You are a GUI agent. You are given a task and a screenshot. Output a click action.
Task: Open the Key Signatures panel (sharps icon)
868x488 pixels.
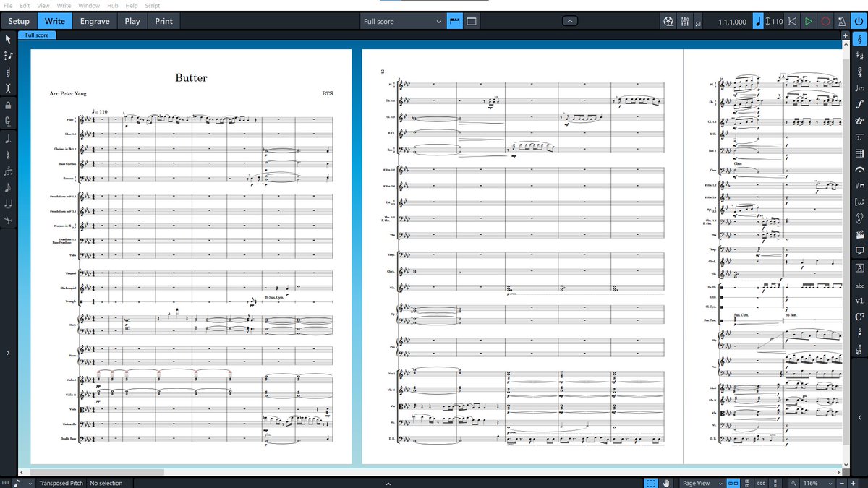coord(859,56)
